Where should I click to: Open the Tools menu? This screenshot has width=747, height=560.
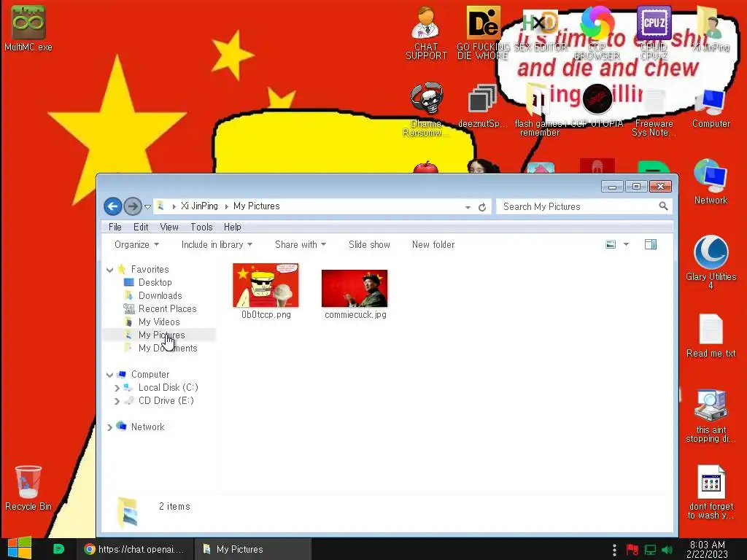coord(201,227)
